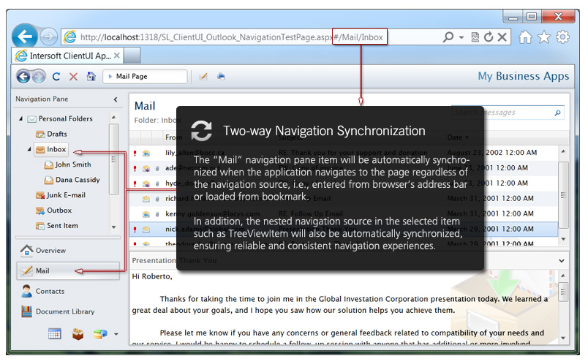Collapse the Personal Folders tree node

pyautogui.click(x=21, y=119)
